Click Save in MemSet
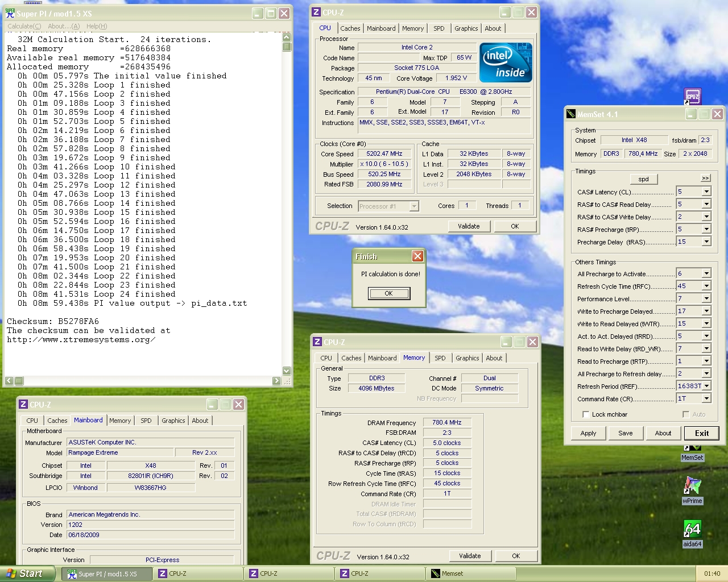This screenshot has height=582, width=728. [626, 433]
